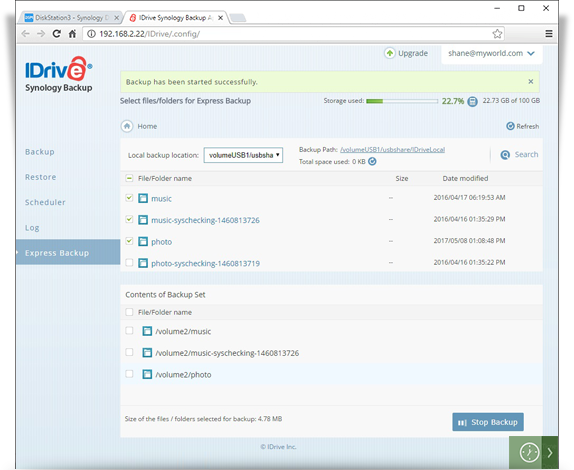Viewport: 574px width, 470px height.
Task: Open the Local backup location dropdown
Action: point(243,155)
